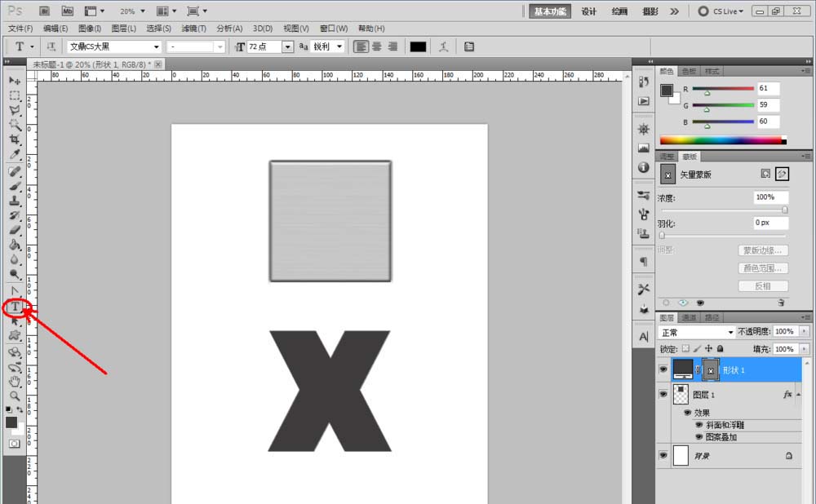The image size is (816, 504).
Task: Launch Adobe Bridge from top bar
Action: (x=44, y=11)
